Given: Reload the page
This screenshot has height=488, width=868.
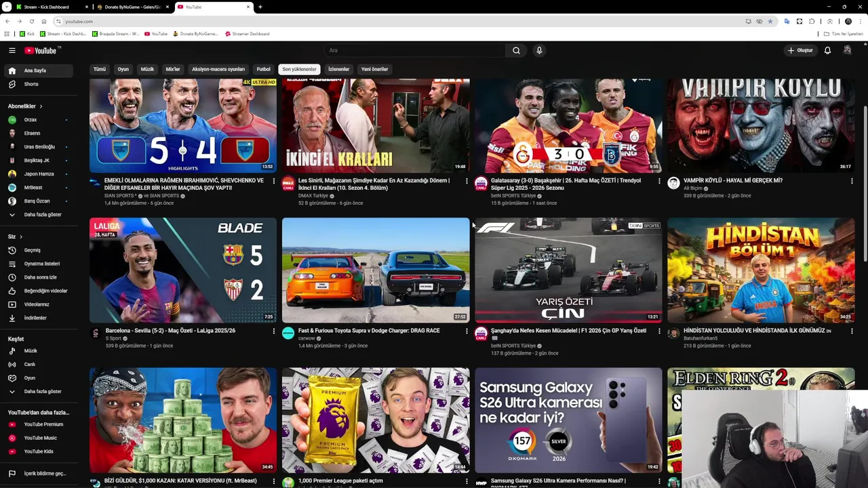Looking at the screenshot, I should [x=31, y=21].
